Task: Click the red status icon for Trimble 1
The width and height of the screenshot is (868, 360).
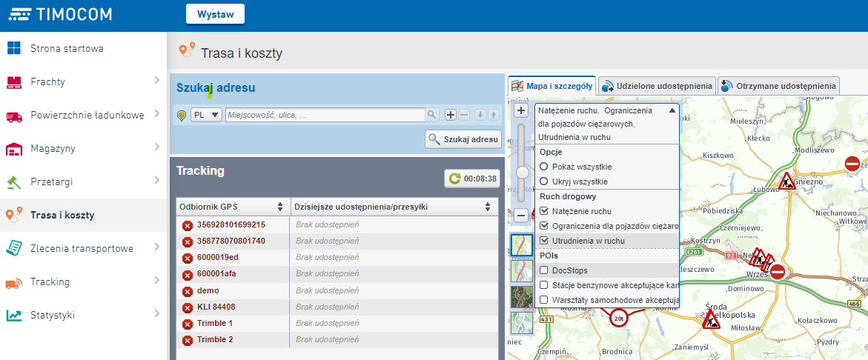Action: click(188, 324)
